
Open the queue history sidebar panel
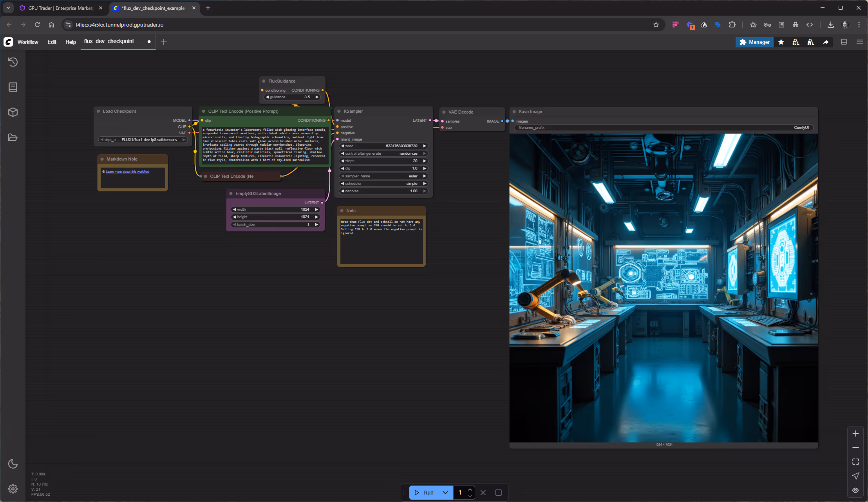click(x=13, y=62)
